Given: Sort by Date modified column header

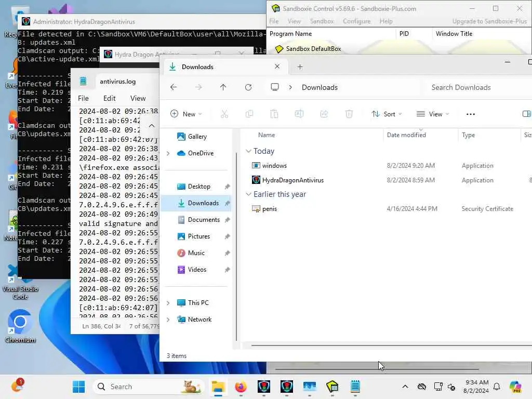Looking at the screenshot, I should coord(406,135).
